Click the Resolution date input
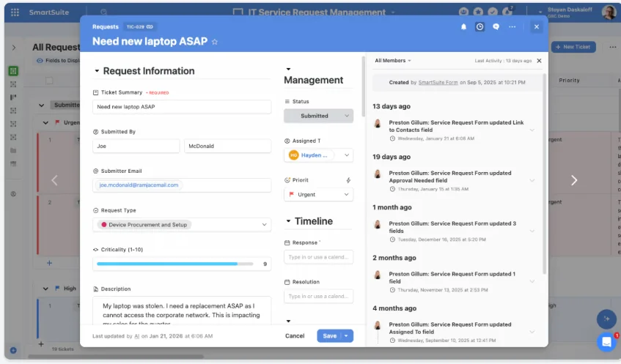 click(318, 297)
